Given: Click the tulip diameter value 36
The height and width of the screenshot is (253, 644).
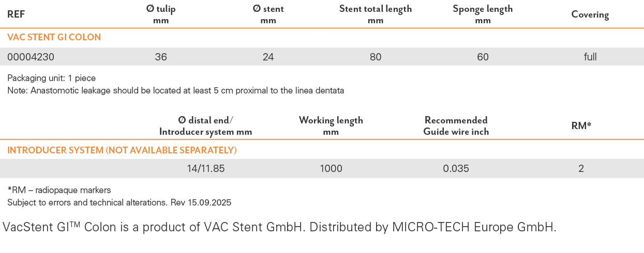Looking at the screenshot, I should [x=161, y=57].
